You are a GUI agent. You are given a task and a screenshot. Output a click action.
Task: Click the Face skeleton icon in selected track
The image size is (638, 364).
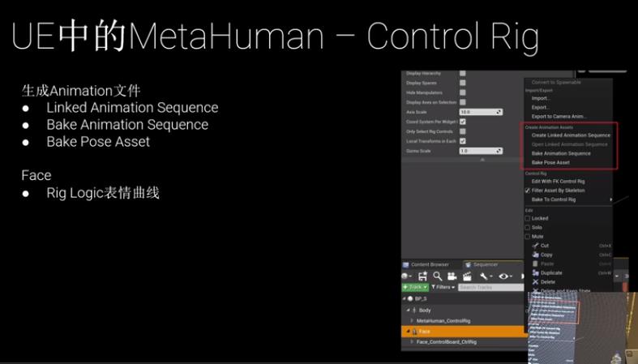[x=414, y=332]
